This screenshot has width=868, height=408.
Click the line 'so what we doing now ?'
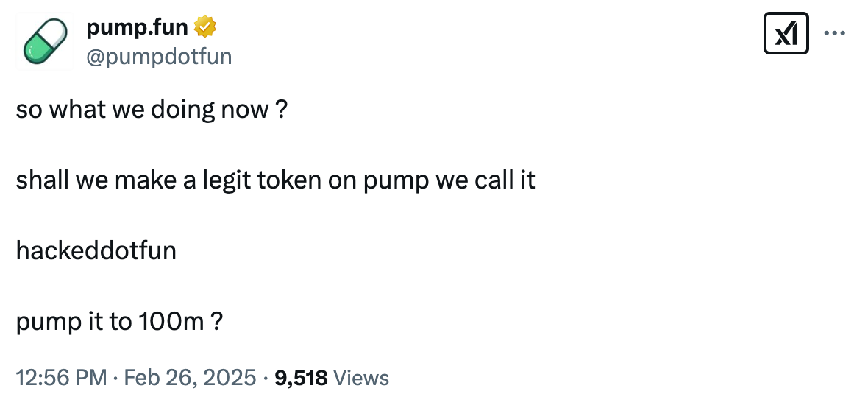pos(152,110)
